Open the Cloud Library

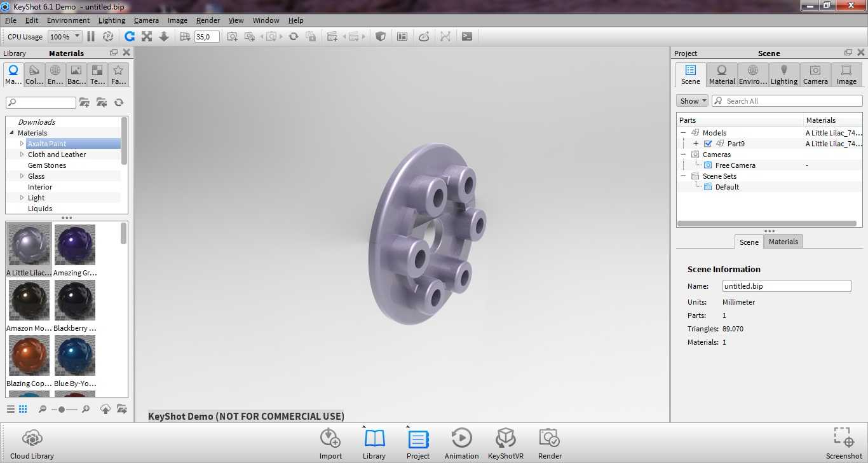point(32,444)
